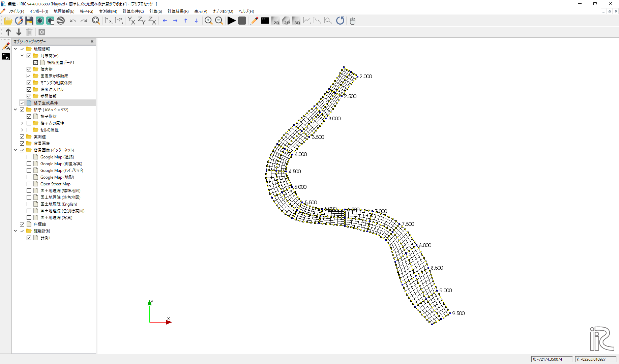Click the zoom out magnifier icon
Image resolution: width=619 pixels, height=364 pixels.
(x=219, y=21)
